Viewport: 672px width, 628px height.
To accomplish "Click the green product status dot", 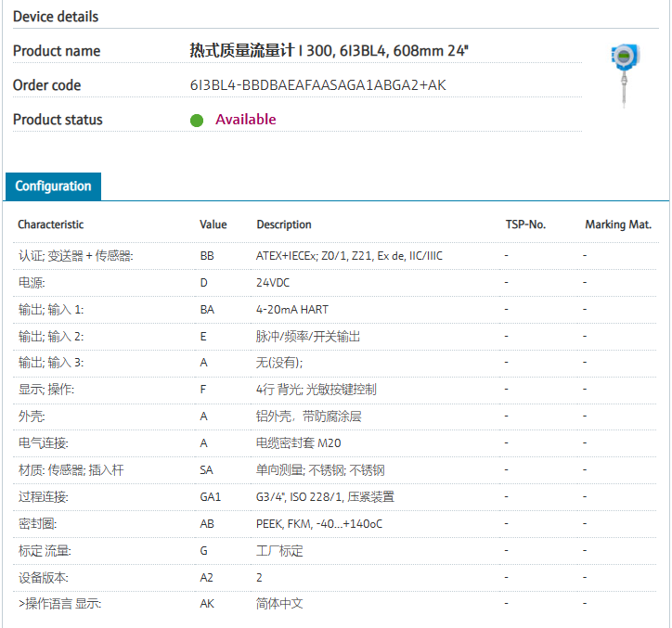I will point(197,120).
